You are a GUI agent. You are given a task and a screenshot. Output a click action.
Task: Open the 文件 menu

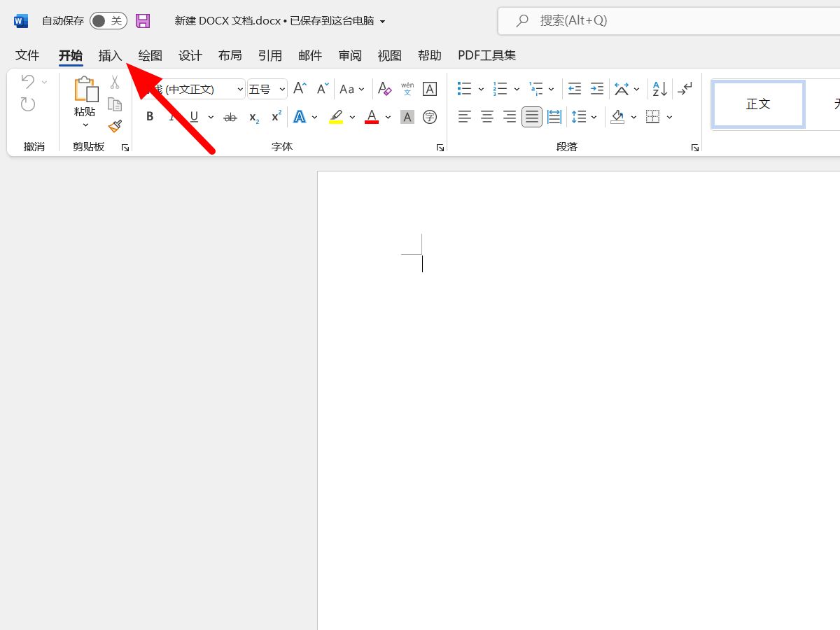(27, 55)
